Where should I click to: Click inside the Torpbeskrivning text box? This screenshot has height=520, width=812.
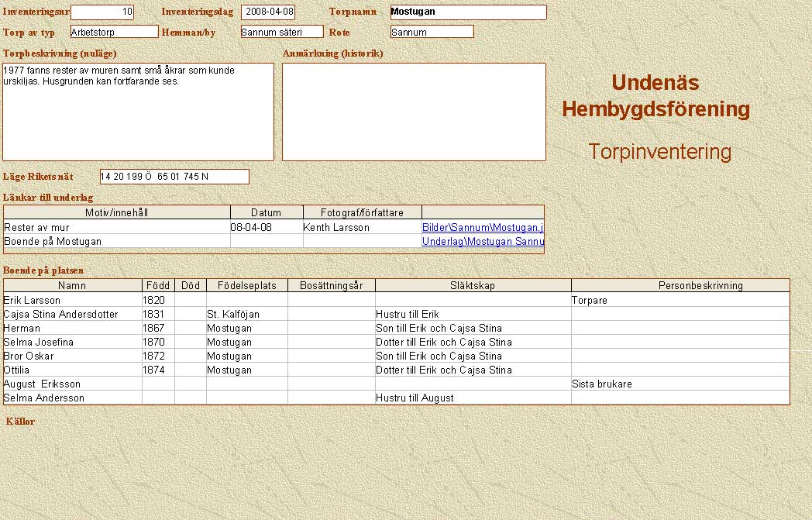(138, 112)
